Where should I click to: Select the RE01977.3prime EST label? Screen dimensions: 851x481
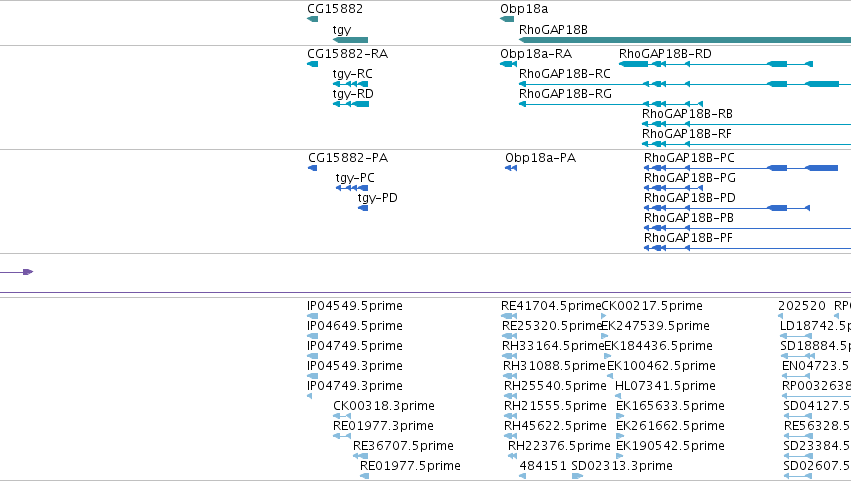(383, 427)
